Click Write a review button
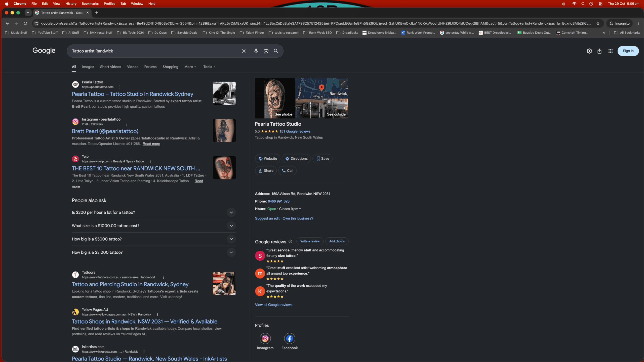Viewport: 644px width, 362px height. 310,241
